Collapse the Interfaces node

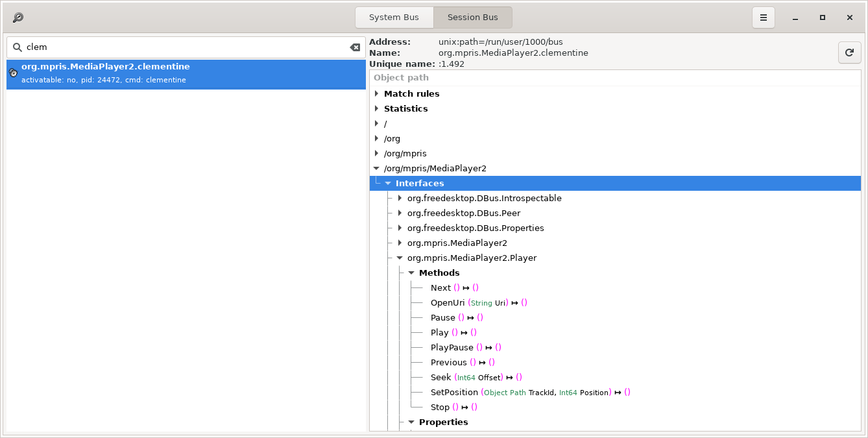coord(388,184)
